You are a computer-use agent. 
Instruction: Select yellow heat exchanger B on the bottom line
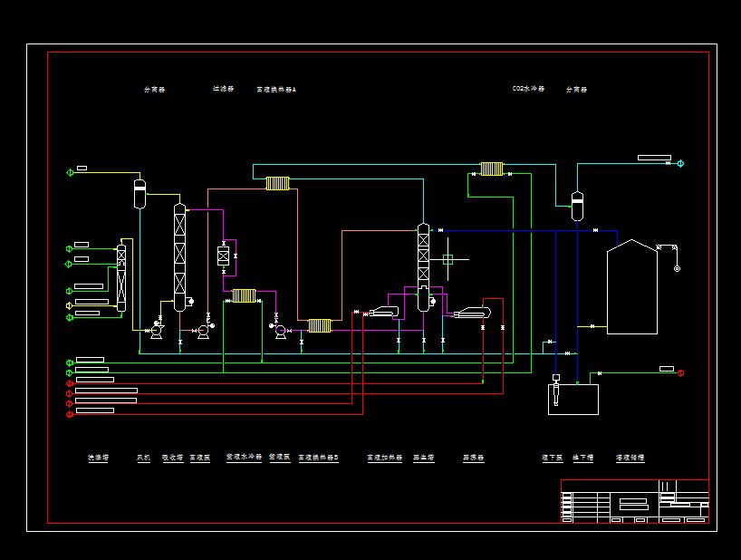(x=320, y=325)
